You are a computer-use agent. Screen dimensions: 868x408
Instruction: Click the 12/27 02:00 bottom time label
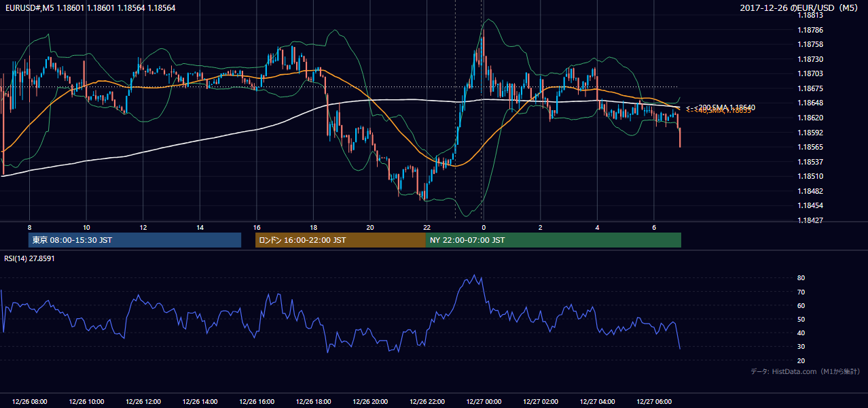[x=540, y=402]
